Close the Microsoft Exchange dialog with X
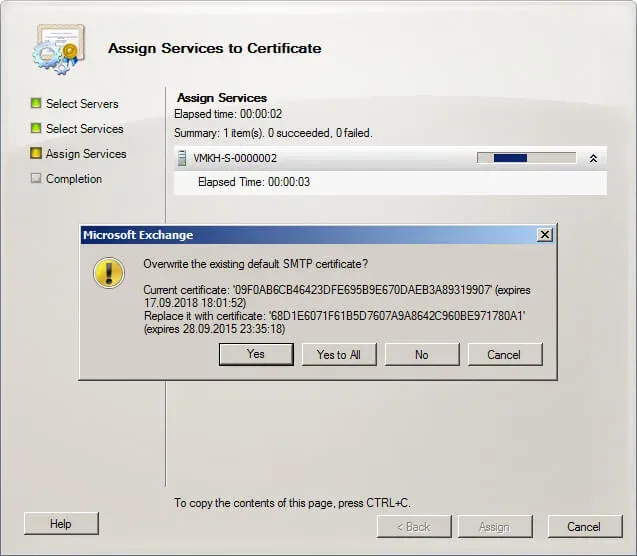 pyautogui.click(x=544, y=235)
